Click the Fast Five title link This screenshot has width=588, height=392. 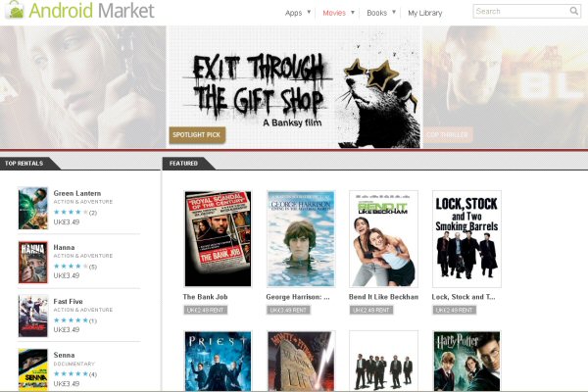point(68,301)
